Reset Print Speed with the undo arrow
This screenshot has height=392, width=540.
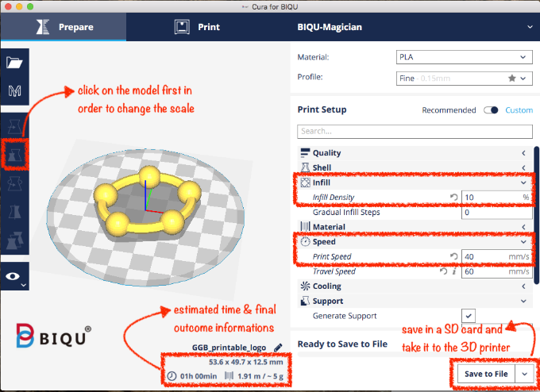(454, 256)
